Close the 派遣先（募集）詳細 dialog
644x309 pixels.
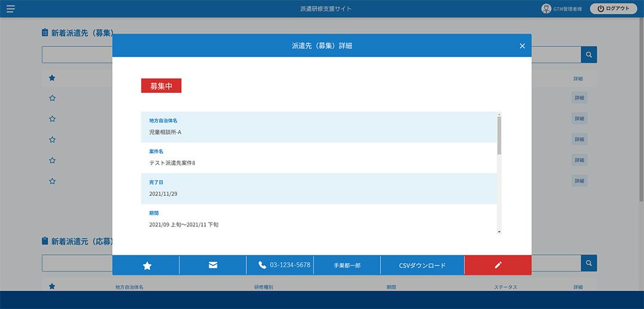(x=522, y=46)
